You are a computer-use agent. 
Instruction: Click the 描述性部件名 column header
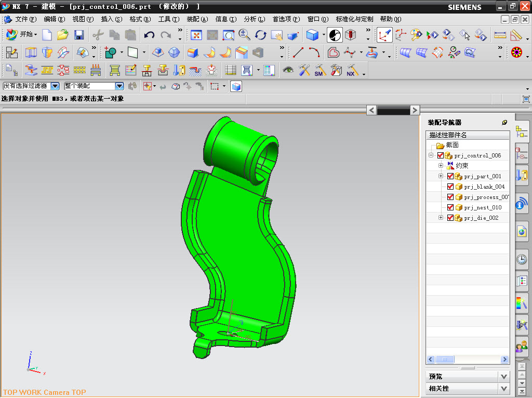click(x=468, y=135)
